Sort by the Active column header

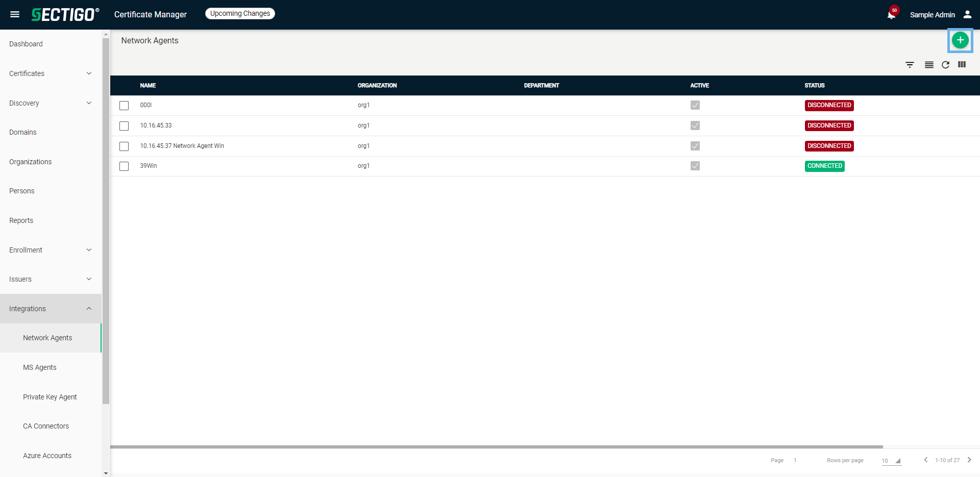coord(700,86)
